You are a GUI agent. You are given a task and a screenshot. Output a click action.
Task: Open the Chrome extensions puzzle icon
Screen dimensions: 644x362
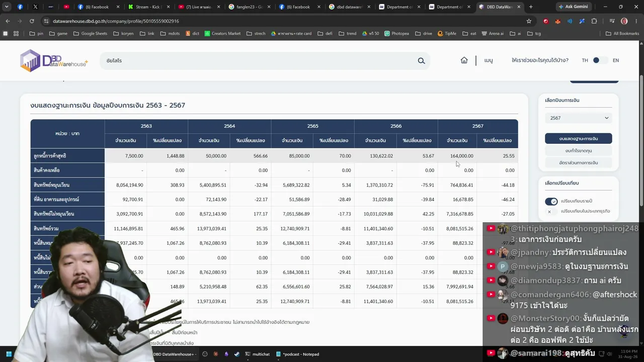point(594,21)
